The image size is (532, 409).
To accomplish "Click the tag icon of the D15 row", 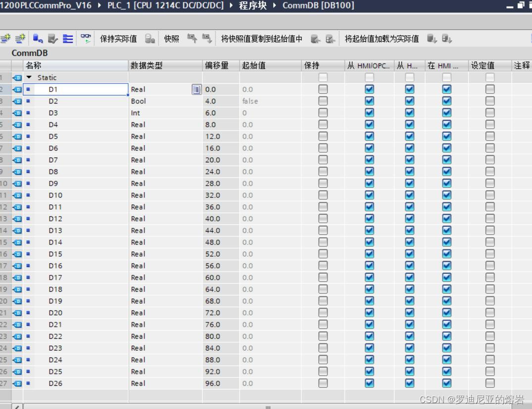I will (17, 254).
